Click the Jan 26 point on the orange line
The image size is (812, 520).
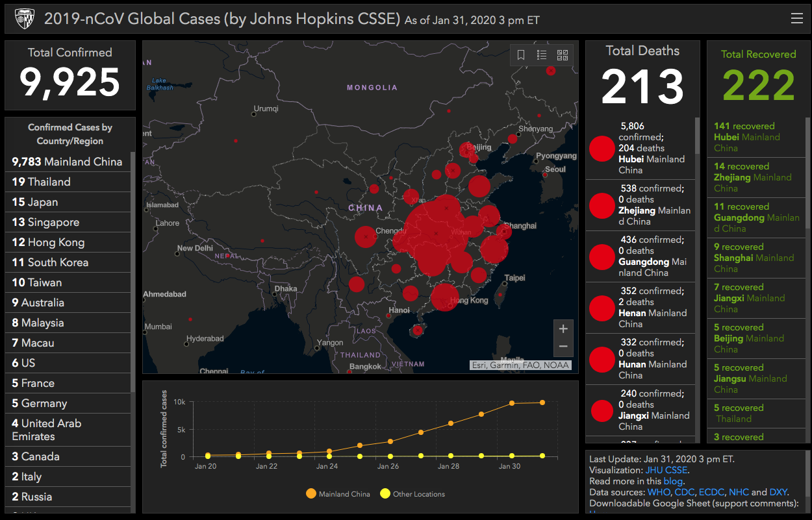(x=390, y=441)
